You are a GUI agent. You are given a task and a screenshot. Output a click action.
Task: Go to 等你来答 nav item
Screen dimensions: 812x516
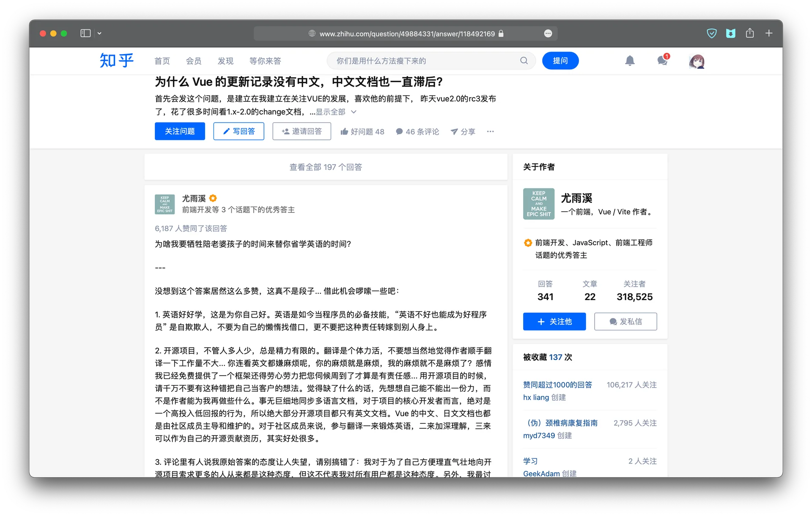(x=265, y=61)
